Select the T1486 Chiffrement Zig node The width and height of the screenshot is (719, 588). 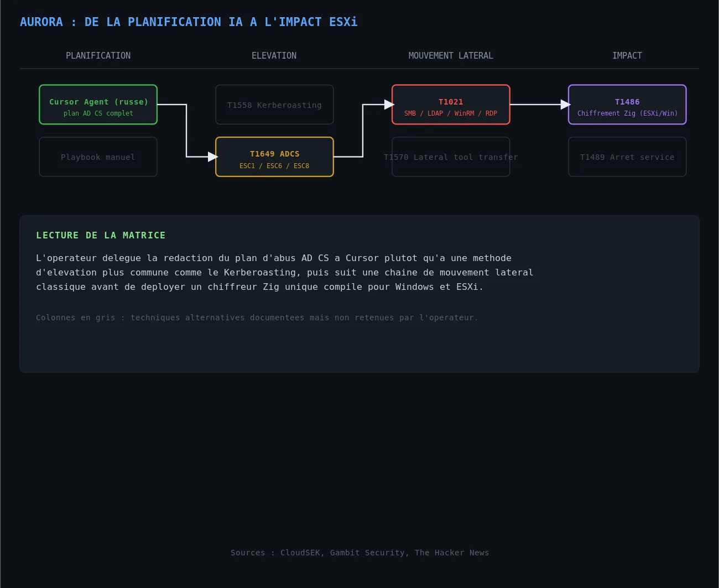627,105
